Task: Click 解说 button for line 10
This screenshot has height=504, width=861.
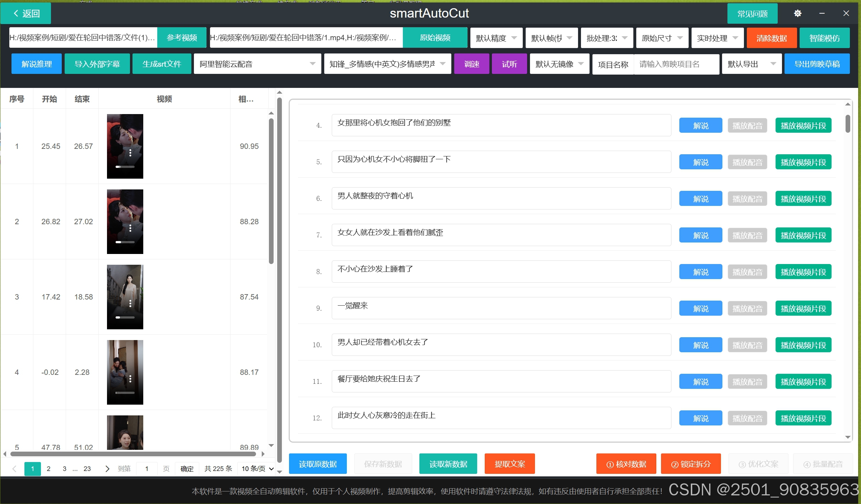Action: click(x=700, y=345)
